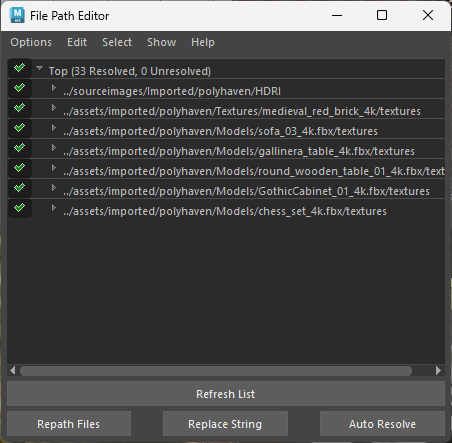Click the Refresh List button
This screenshot has width=452, height=443.
point(226,394)
